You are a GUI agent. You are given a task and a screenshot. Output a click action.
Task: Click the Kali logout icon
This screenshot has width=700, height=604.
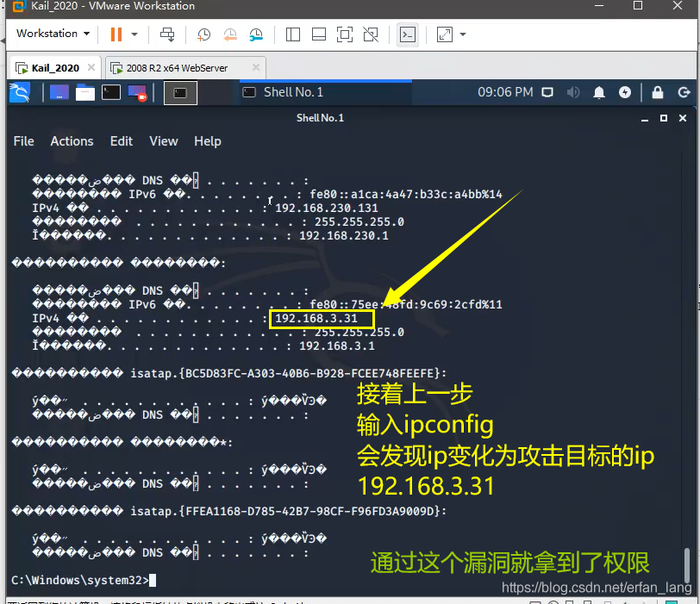click(684, 92)
